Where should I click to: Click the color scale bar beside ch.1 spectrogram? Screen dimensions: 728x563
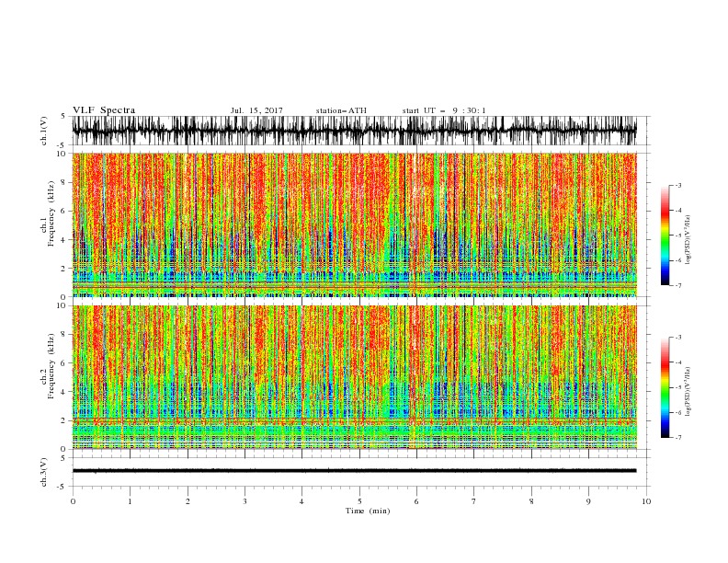tap(665, 236)
